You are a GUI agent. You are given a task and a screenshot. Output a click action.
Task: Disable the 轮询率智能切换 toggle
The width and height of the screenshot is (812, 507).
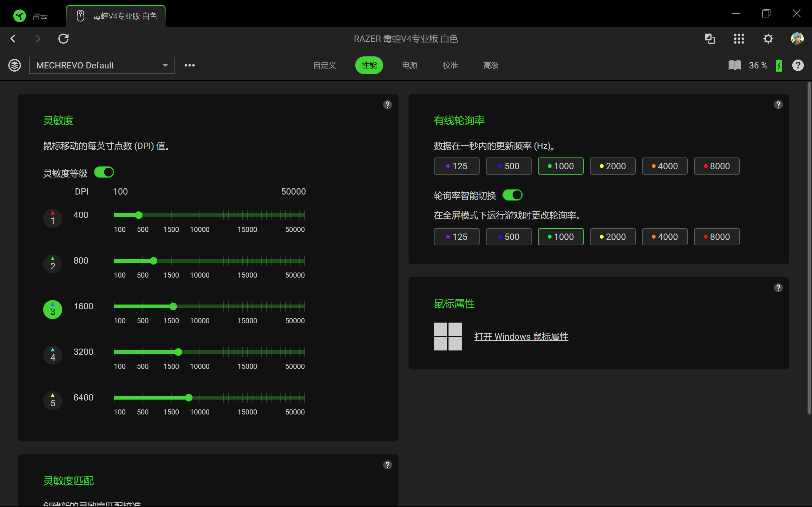click(512, 195)
